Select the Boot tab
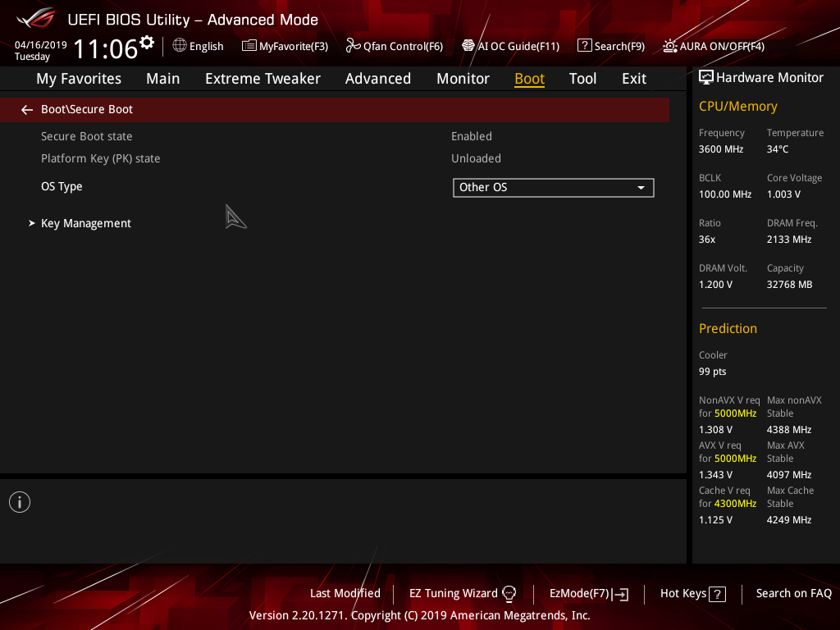 pos(529,79)
